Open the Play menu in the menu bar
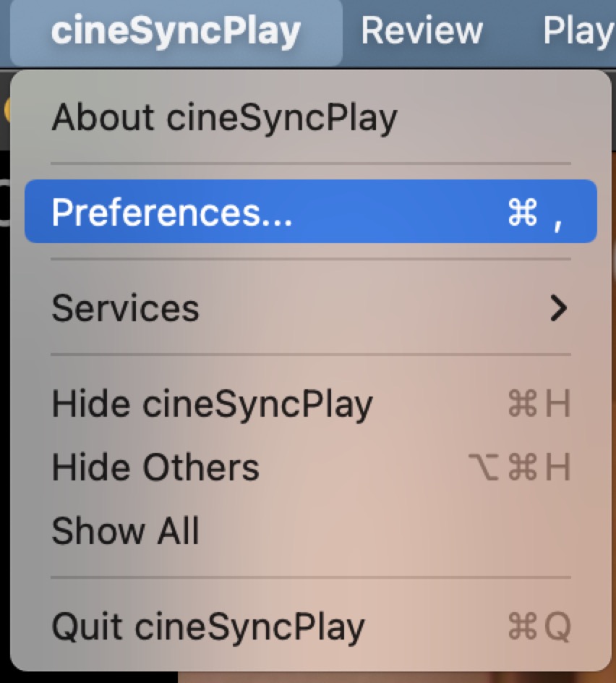The image size is (616, 683). pyautogui.click(x=579, y=31)
